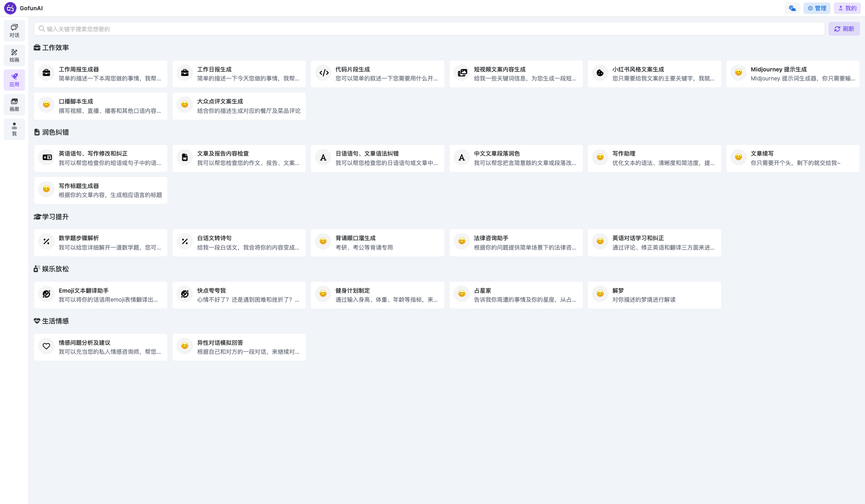
Task: Open the 对话 chat sidebar icon
Action: pyautogui.click(x=14, y=30)
